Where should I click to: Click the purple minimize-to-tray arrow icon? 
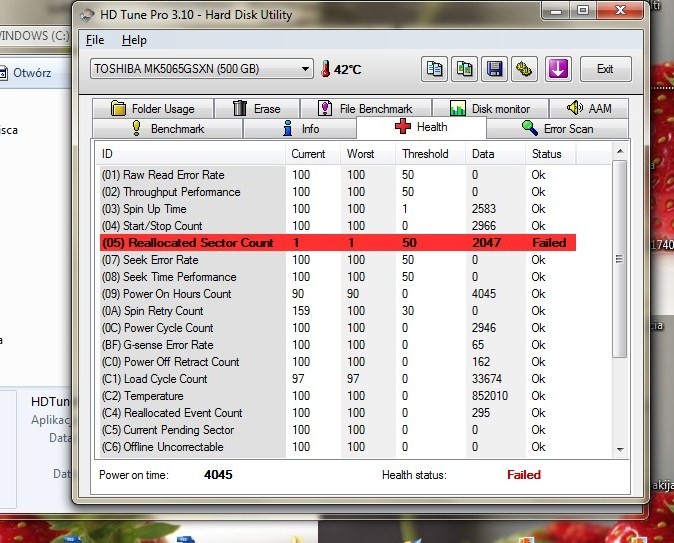pyautogui.click(x=558, y=69)
